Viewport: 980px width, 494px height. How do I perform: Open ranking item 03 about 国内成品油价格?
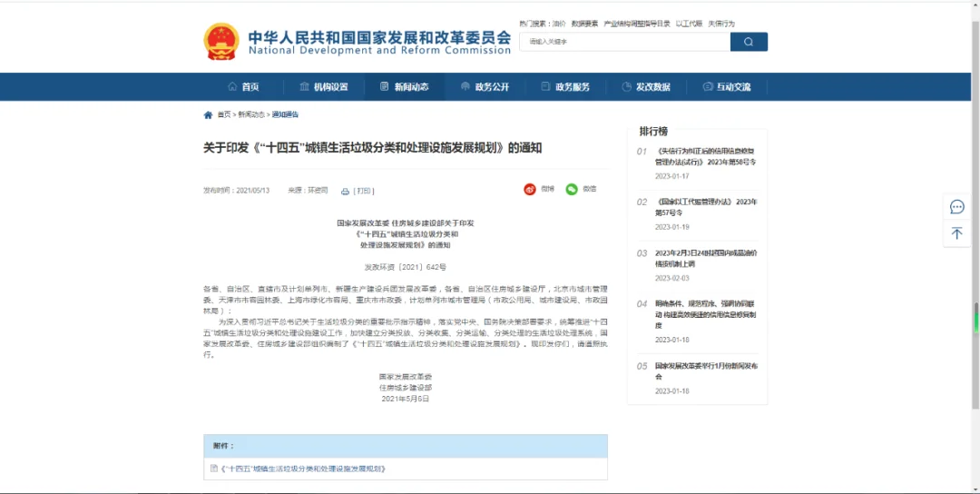pyautogui.click(x=706, y=258)
